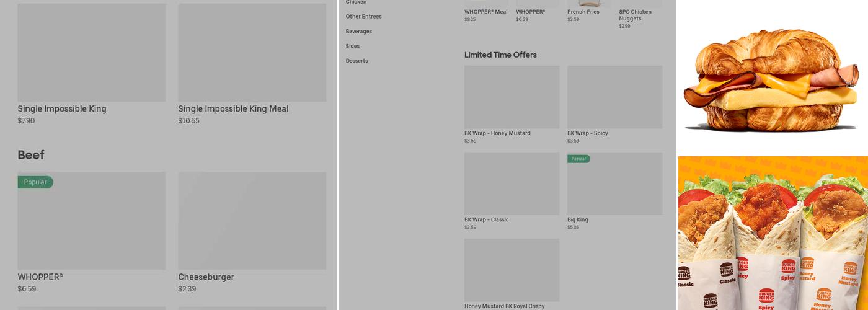Click the three BK wraps promo image

click(773, 233)
